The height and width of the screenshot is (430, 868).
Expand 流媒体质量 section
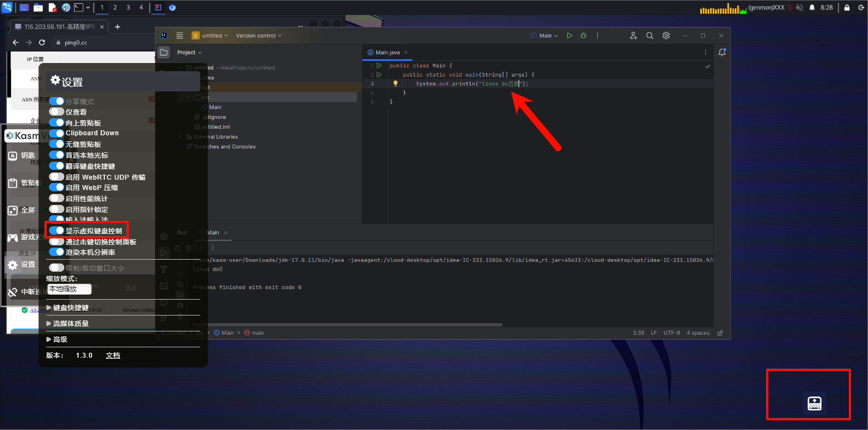click(68, 324)
